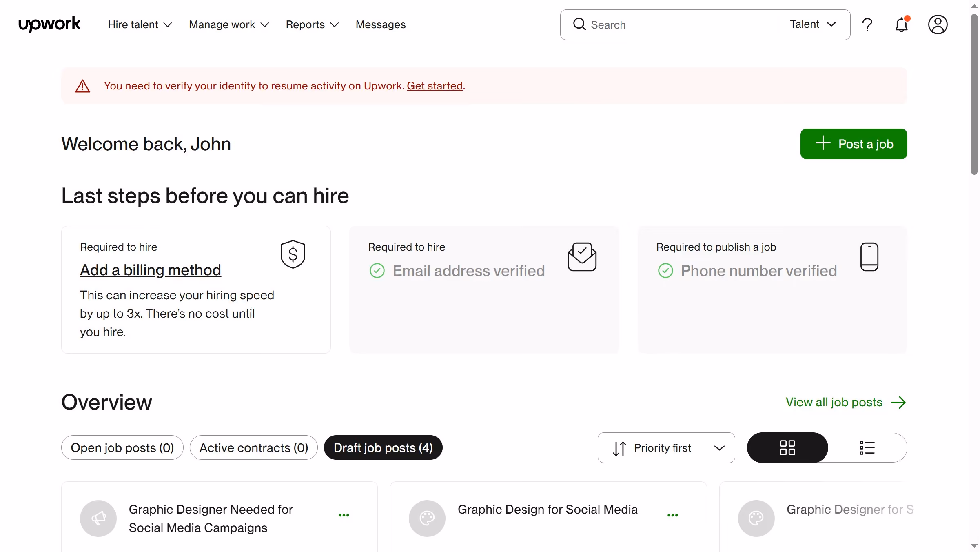Click the verified email envelope icon
This screenshot has height=552, width=980.
582,257
